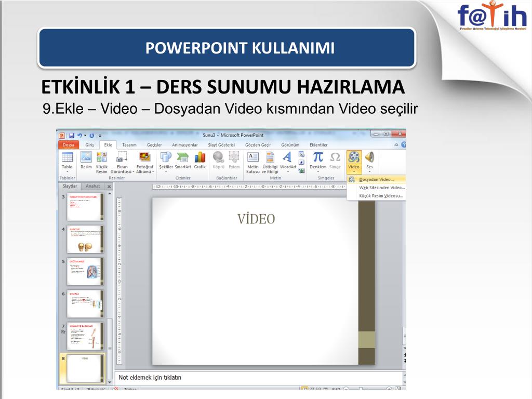The width and height of the screenshot is (532, 399).
Task: Insert a SmartArt graphic
Action: [x=182, y=157]
